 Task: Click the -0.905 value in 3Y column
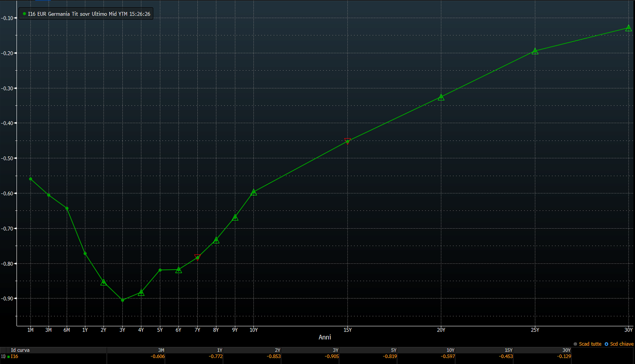pyautogui.click(x=332, y=356)
